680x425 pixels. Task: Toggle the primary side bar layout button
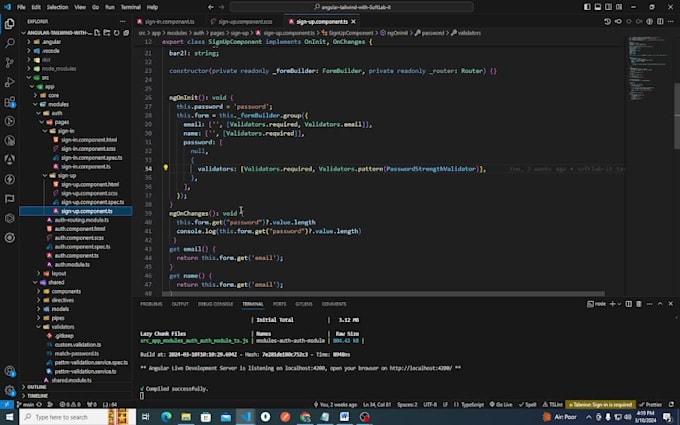[587, 7]
